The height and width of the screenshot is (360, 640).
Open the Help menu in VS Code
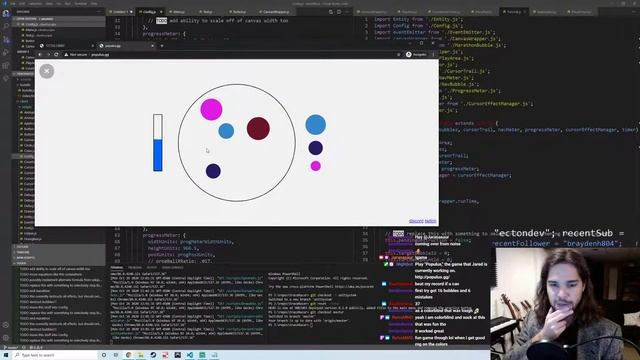point(94,3)
